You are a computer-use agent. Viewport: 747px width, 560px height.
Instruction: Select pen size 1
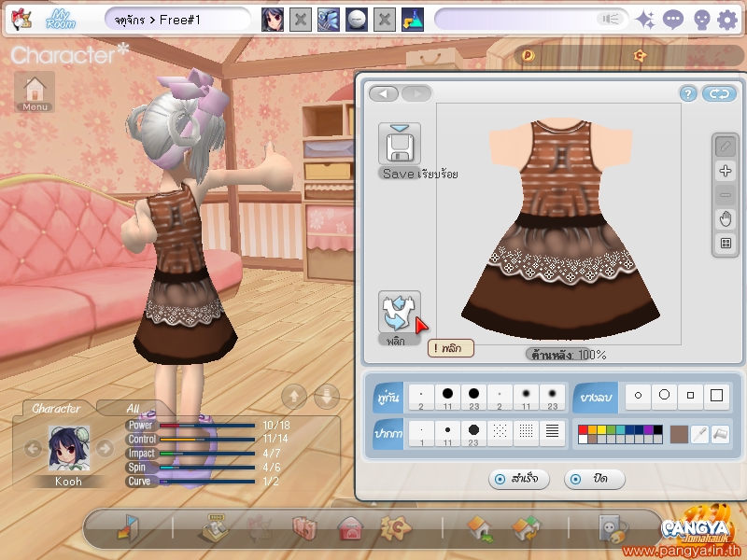tap(421, 434)
